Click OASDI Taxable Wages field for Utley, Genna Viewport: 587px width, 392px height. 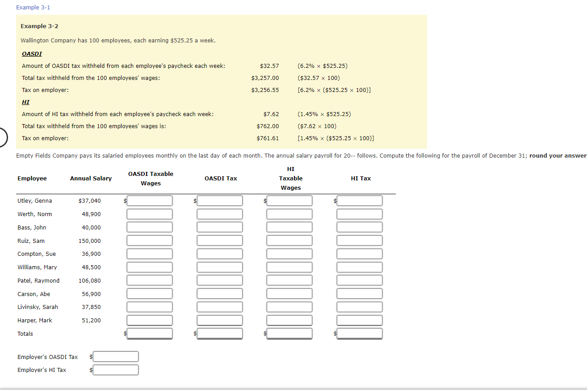tap(150, 201)
